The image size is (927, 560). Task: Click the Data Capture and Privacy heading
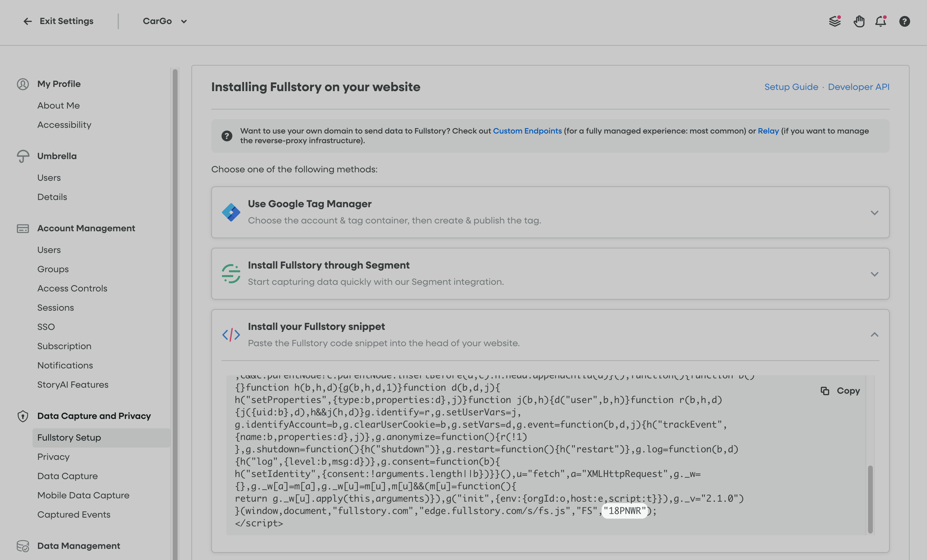(94, 416)
